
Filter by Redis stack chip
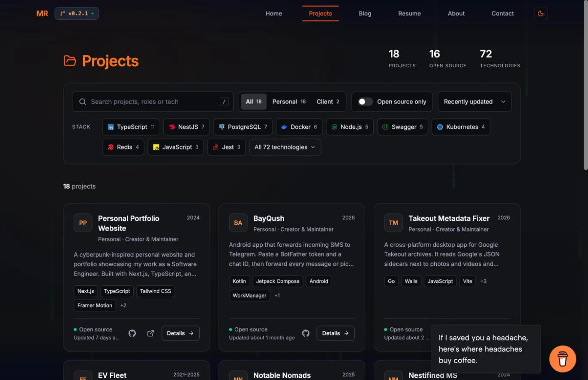pos(123,147)
